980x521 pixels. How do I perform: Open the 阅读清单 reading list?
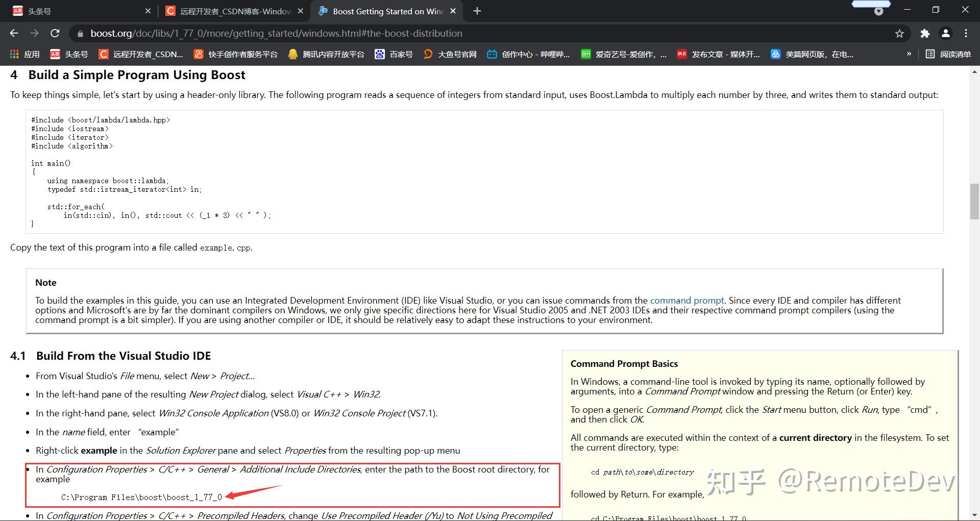click(948, 54)
